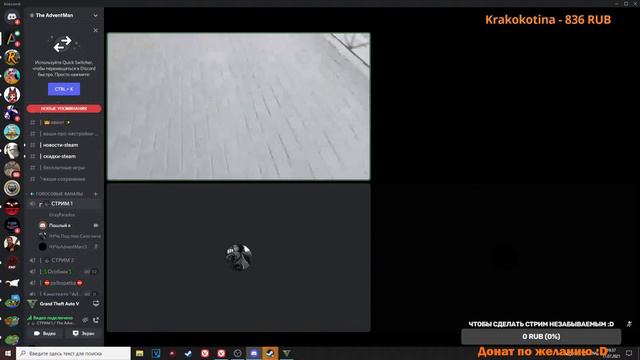Open Discord home with the logo icon
640x360 pixels.
coord(12,17)
